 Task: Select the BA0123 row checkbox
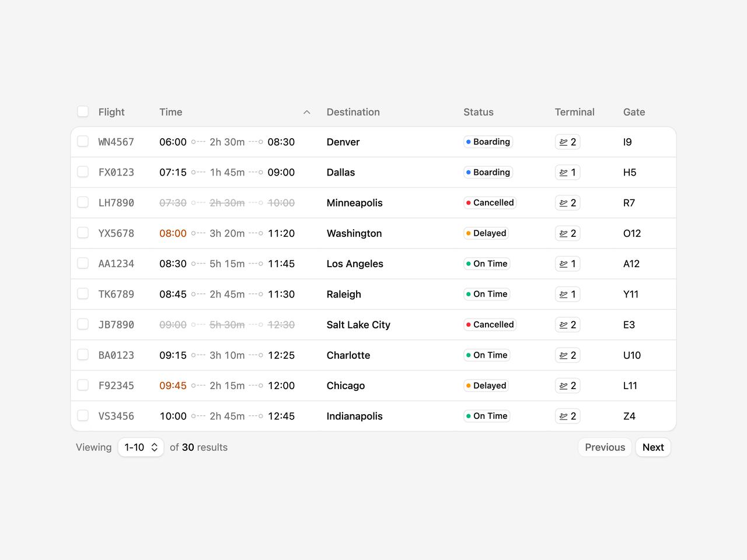coord(83,355)
